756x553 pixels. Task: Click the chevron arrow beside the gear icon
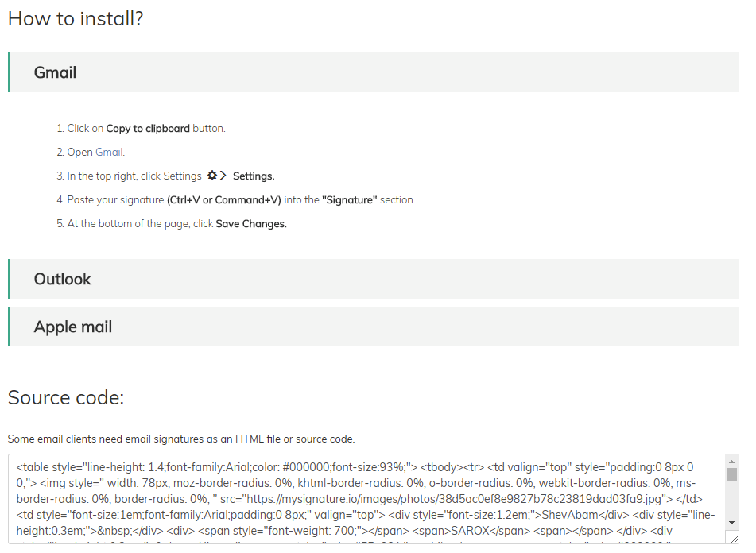point(223,176)
